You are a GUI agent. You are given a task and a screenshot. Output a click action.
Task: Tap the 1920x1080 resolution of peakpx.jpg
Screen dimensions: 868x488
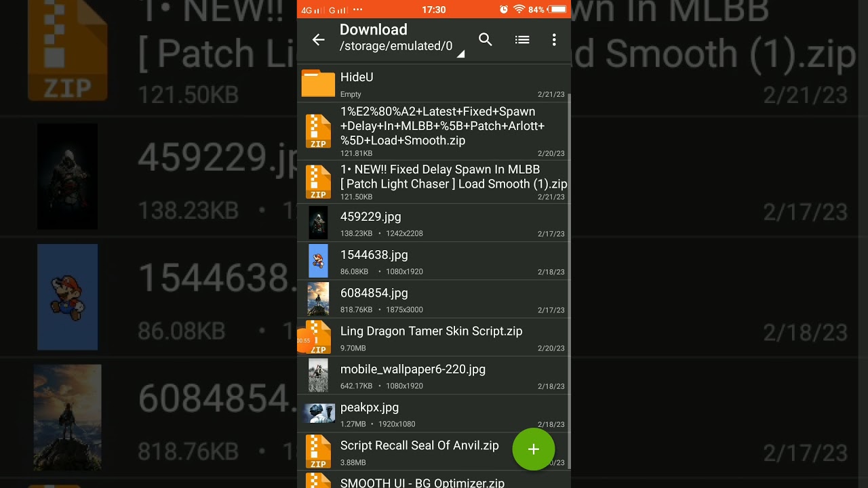coord(397,424)
